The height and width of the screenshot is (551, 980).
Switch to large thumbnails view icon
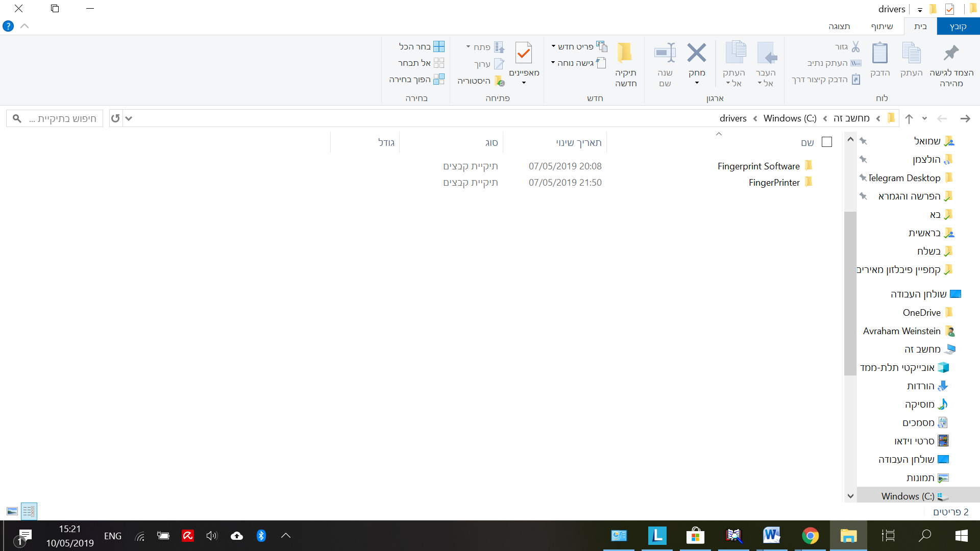click(12, 511)
